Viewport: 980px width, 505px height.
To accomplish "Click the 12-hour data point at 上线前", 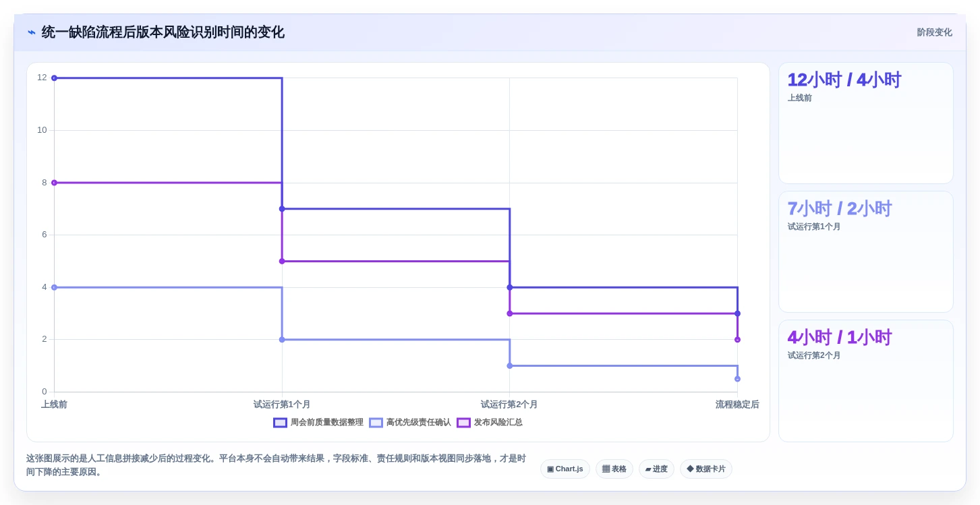I will pos(54,78).
